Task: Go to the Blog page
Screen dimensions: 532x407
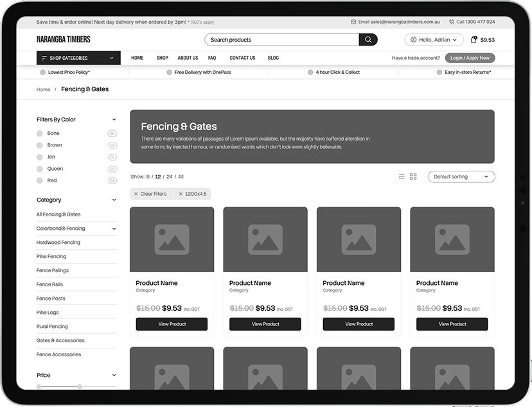Action: pyautogui.click(x=273, y=58)
